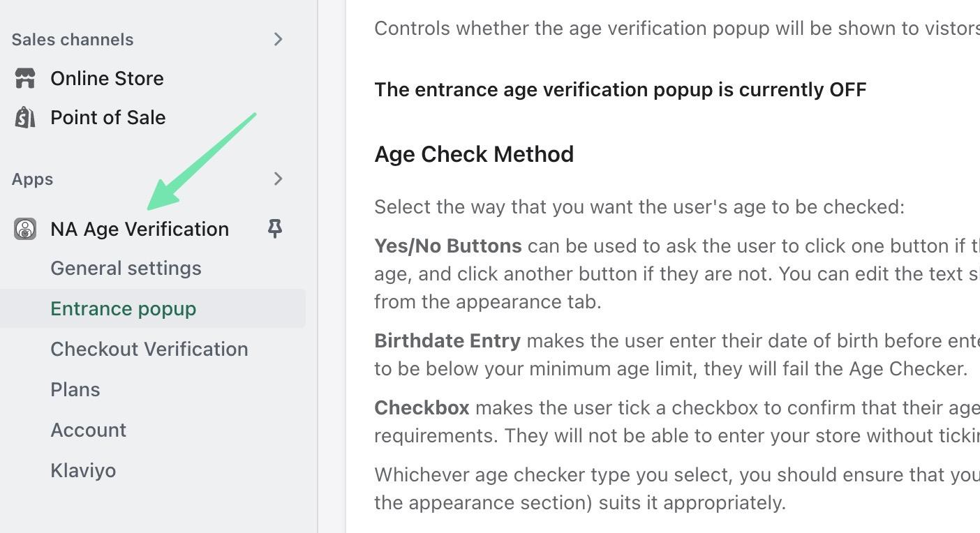980x533 pixels.
Task: Click the Age Check Method heading
Action: 474,154
